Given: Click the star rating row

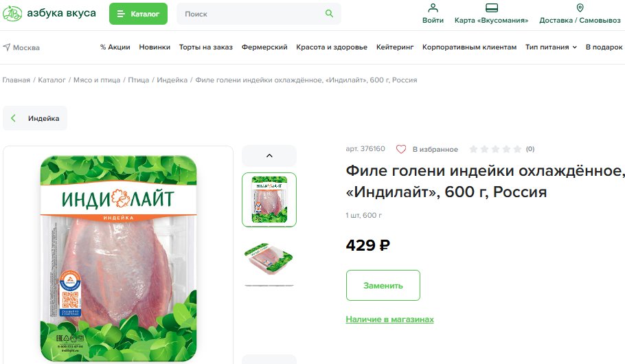Looking at the screenshot, I should click(x=495, y=149).
